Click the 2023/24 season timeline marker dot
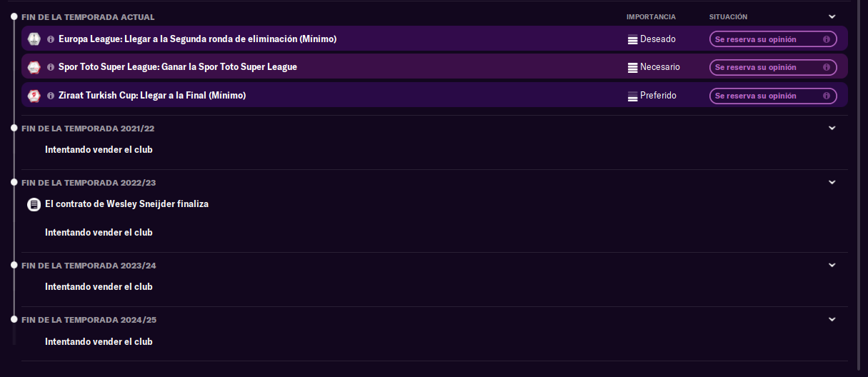This screenshot has height=377, width=868. (x=14, y=265)
